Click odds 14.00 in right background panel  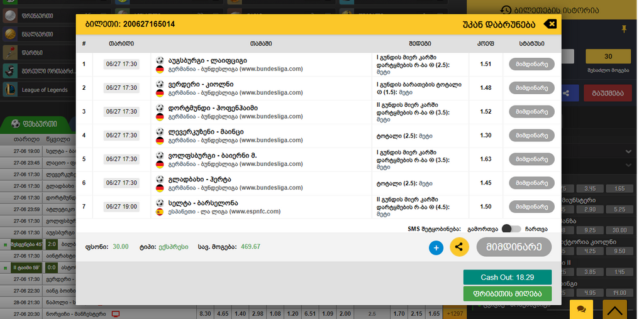619,293
